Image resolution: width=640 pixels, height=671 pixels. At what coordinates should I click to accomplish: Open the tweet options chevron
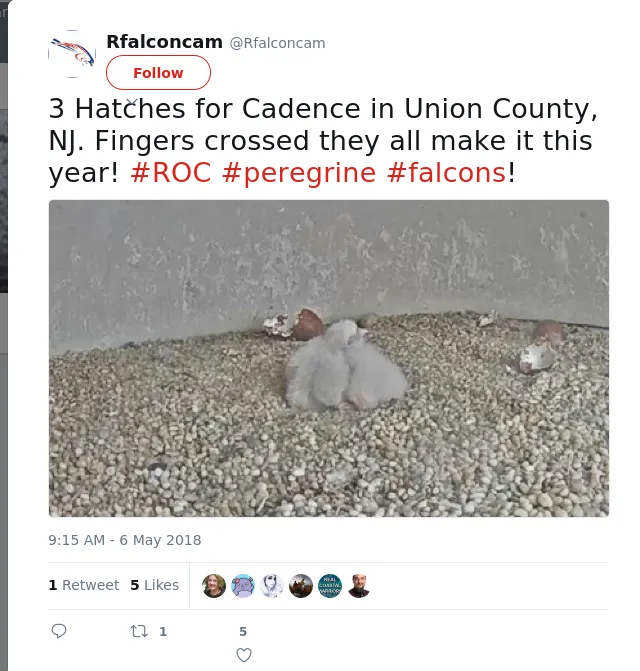(131, 102)
